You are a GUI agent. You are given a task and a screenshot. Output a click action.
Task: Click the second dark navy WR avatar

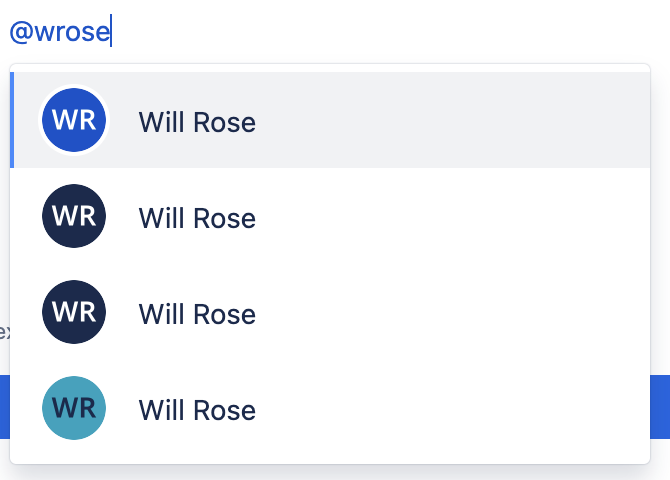[74, 312]
